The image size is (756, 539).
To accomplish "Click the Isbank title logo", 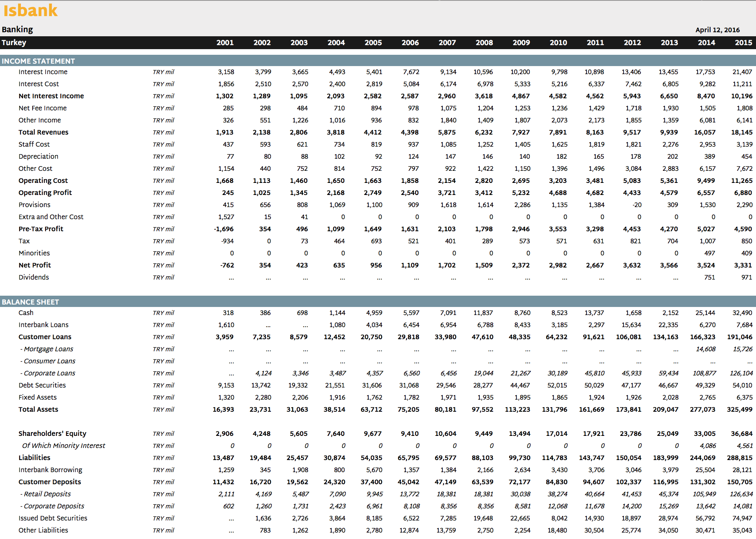I will click(31, 10).
